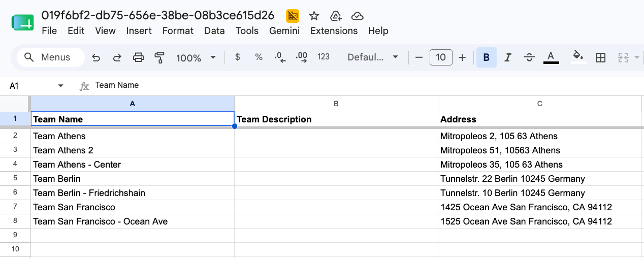The height and width of the screenshot is (258, 644).
Task: Star this spreadsheet
Action: 314,15
